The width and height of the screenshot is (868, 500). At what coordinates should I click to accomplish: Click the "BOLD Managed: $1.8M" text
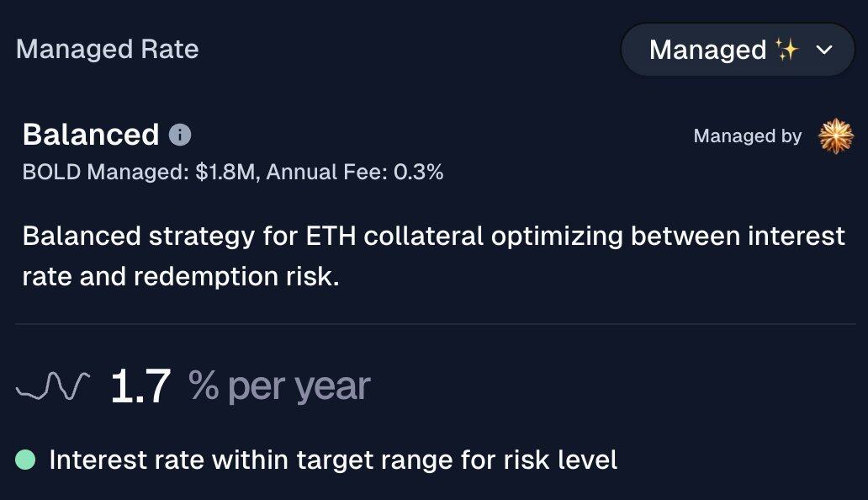[139, 173]
